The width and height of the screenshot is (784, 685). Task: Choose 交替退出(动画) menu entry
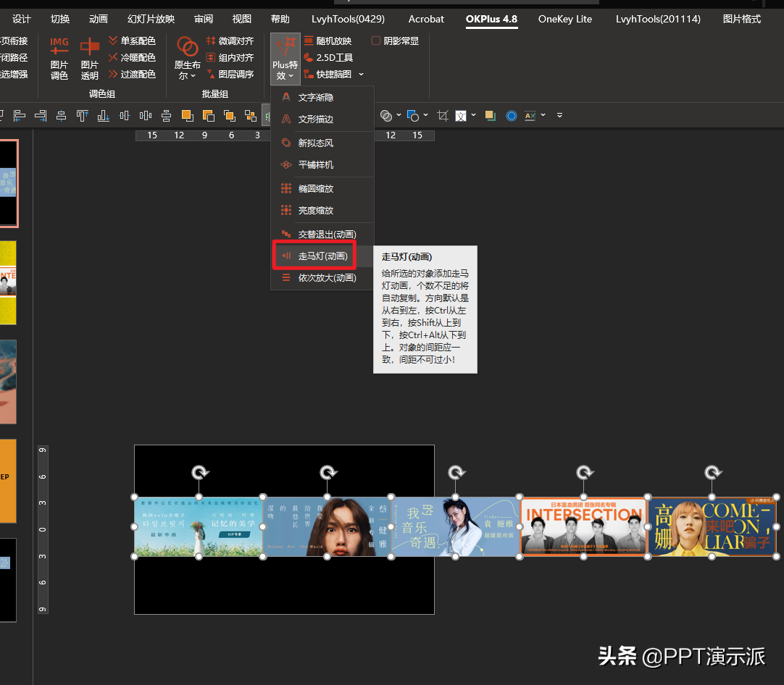tap(322, 235)
